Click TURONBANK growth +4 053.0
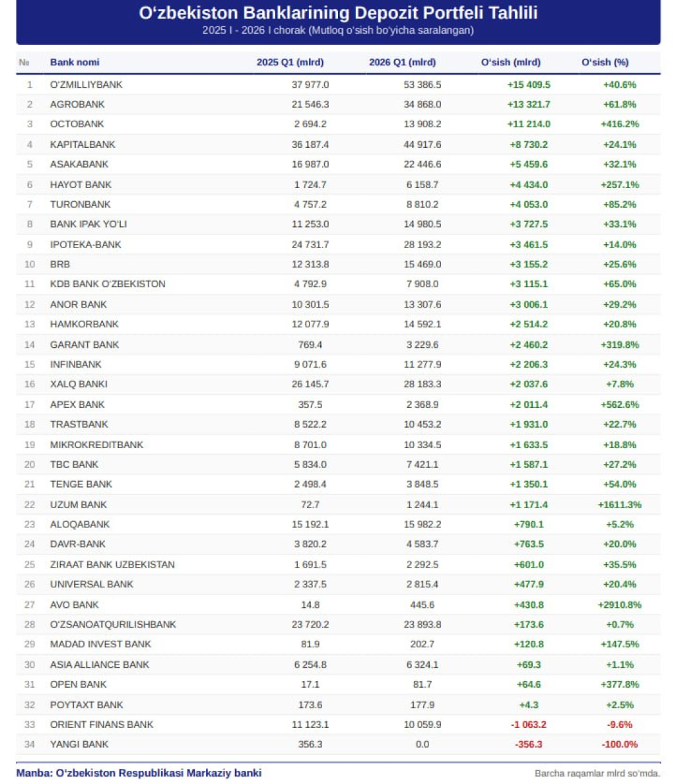Screen dimensions: 676x784 pos(529,204)
